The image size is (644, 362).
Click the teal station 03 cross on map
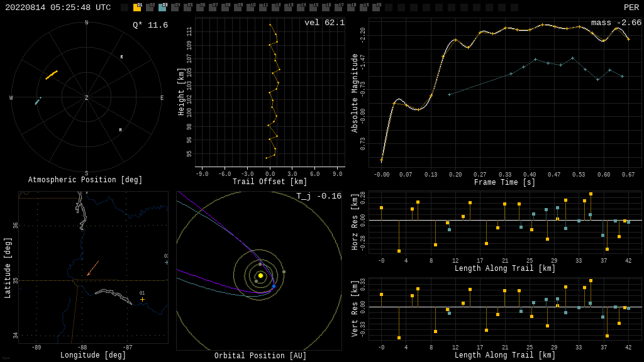click(166, 262)
